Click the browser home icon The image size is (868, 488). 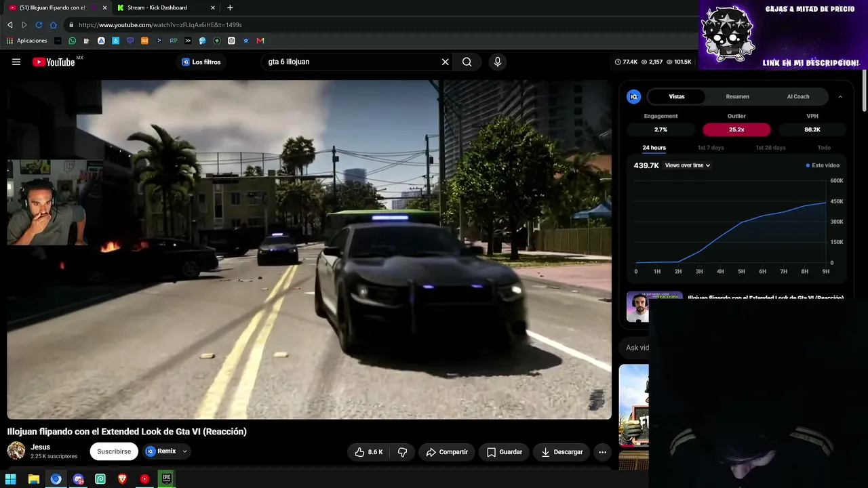[x=54, y=25]
